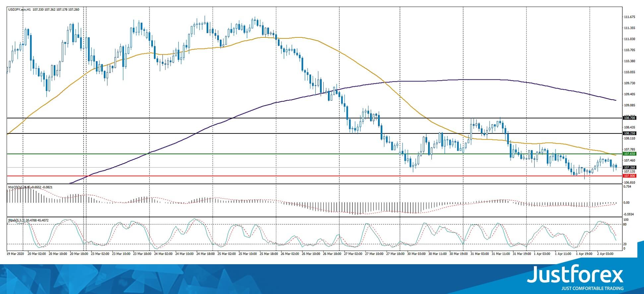
Task: Click the Stochastic scale value 100
Action: pyautogui.click(x=626, y=220)
